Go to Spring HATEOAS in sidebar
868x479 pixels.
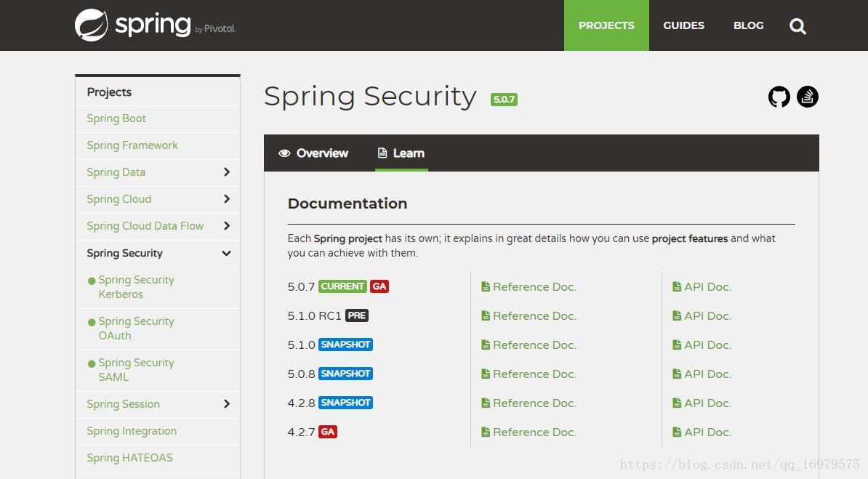coord(129,458)
